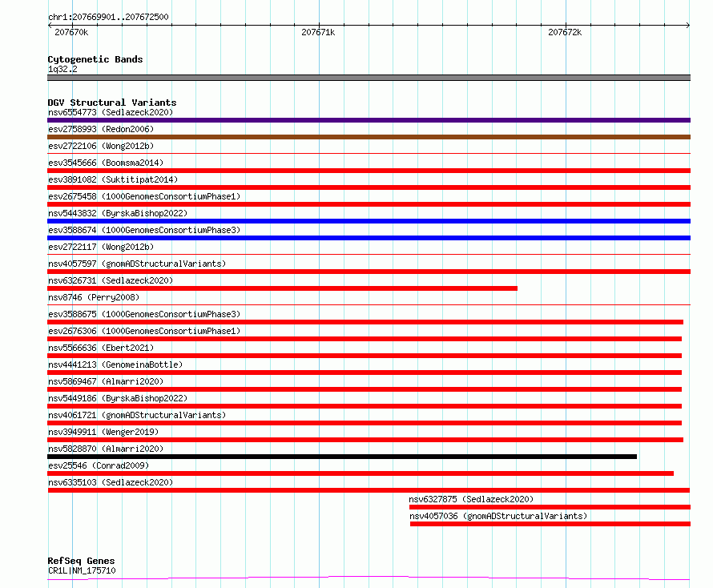713x588 pixels.
Task: Open esv2675458 (1000GenomesConsortiumPhase1) label
Action: [144, 196]
